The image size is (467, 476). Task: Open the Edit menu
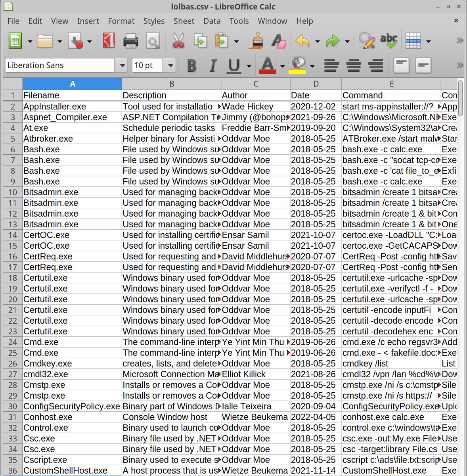35,21
